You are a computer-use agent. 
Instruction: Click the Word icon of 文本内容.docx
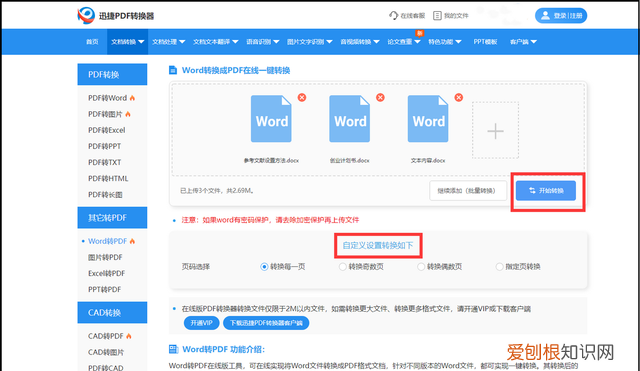click(428, 119)
